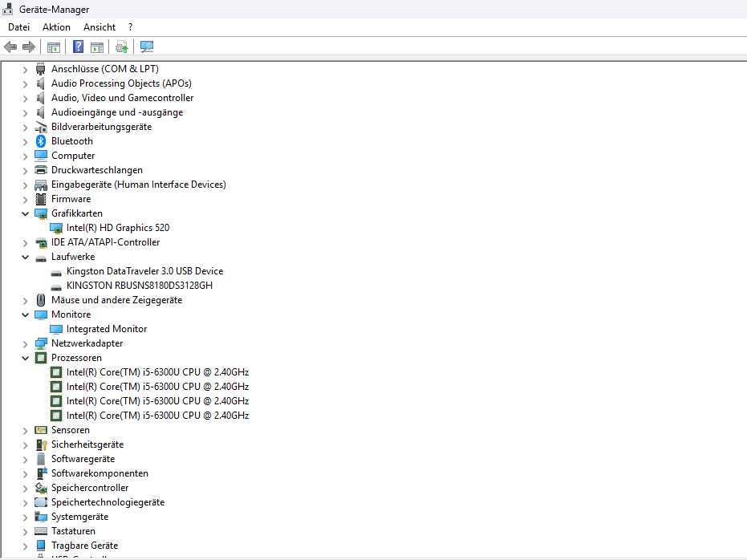Select KINGSTON RBUSNS8180DS3128GH drive

pos(140,286)
